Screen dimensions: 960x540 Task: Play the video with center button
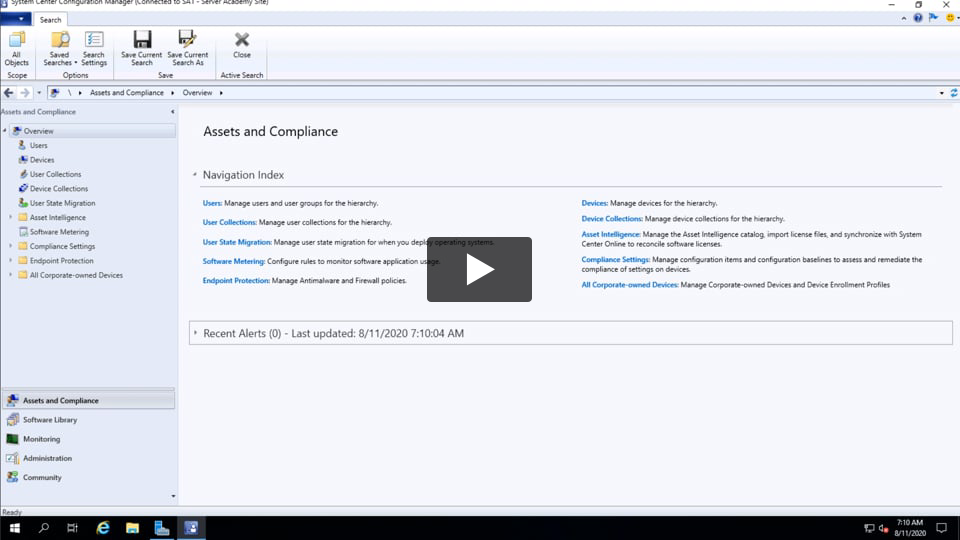click(479, 269)
